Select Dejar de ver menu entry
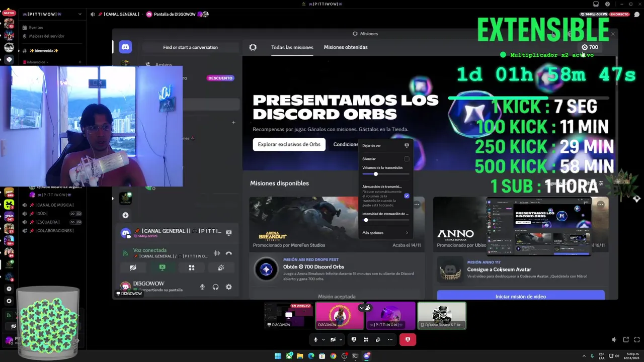Image resolution: width=644 pixels, height=362 pixels. (385, 145)
